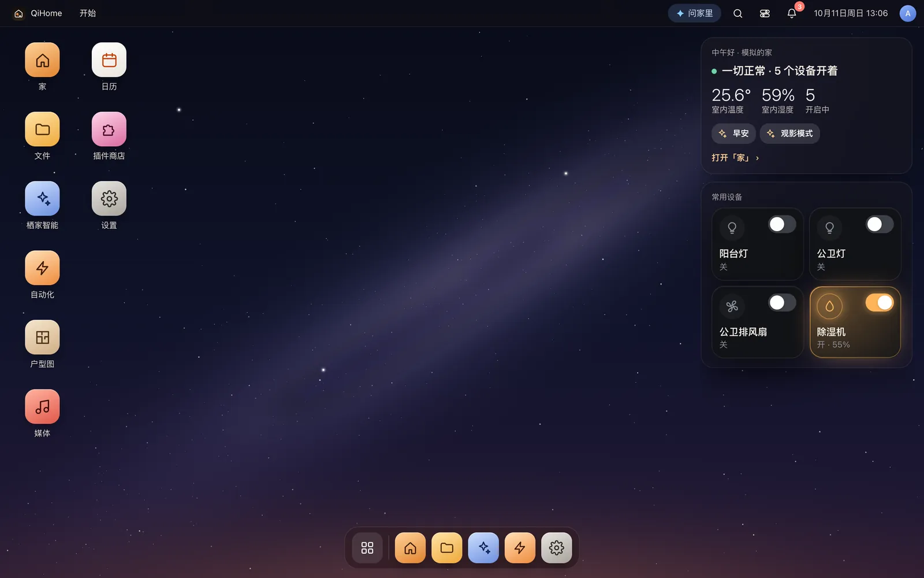This screenshot has width=924, height=578.
Task: Open the 设置 desktop icon
Action: tap(109, 199)
